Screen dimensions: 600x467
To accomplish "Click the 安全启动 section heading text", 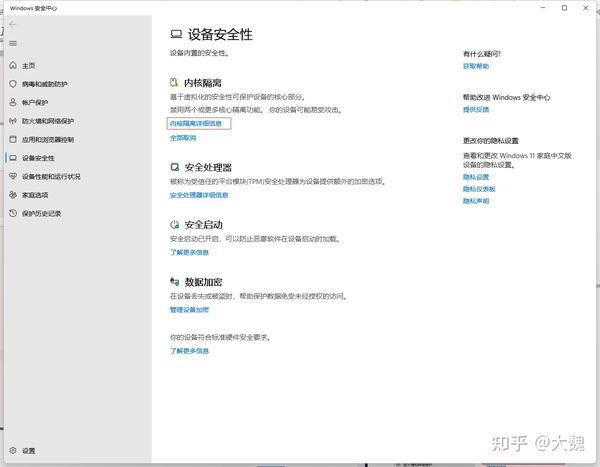I will (x=204, y=224).
